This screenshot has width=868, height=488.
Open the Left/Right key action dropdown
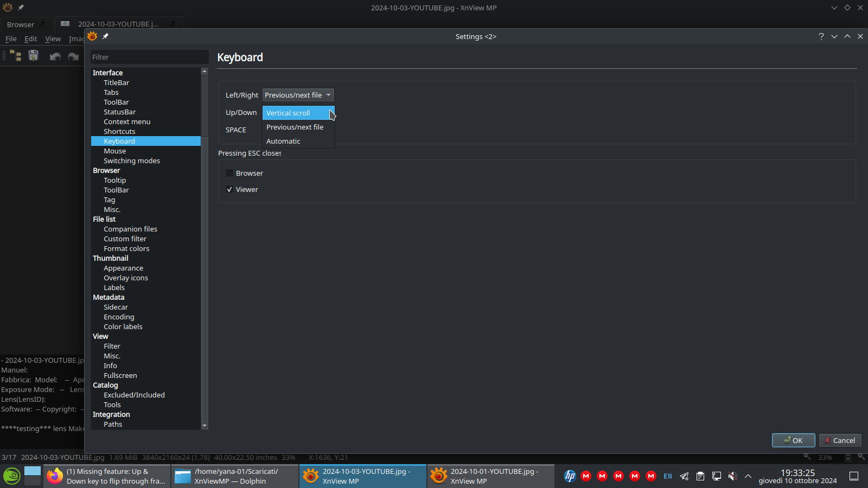pyautogui.click(x=298, y=95)
